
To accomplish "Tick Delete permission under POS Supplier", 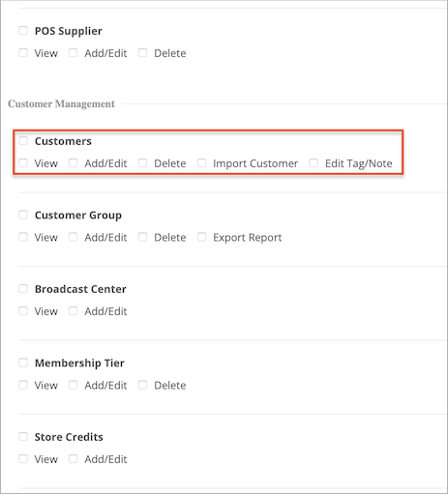I will coord(142,53).
